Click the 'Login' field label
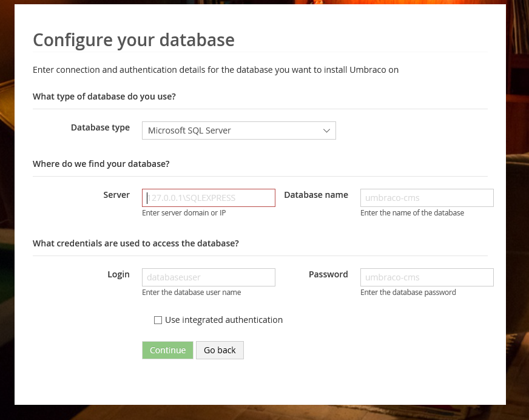529x420 pixels. tap(118, 274)
